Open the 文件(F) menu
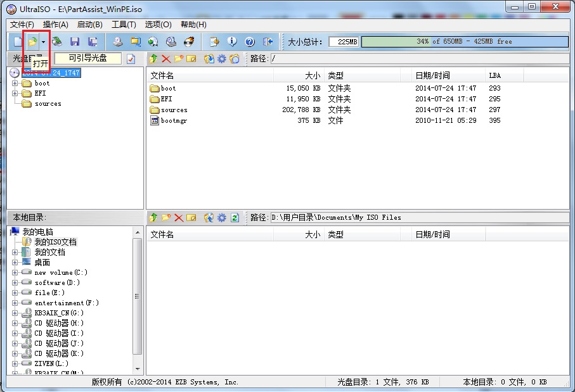This screenshot has width=575, height=392. tap(21, 24)
